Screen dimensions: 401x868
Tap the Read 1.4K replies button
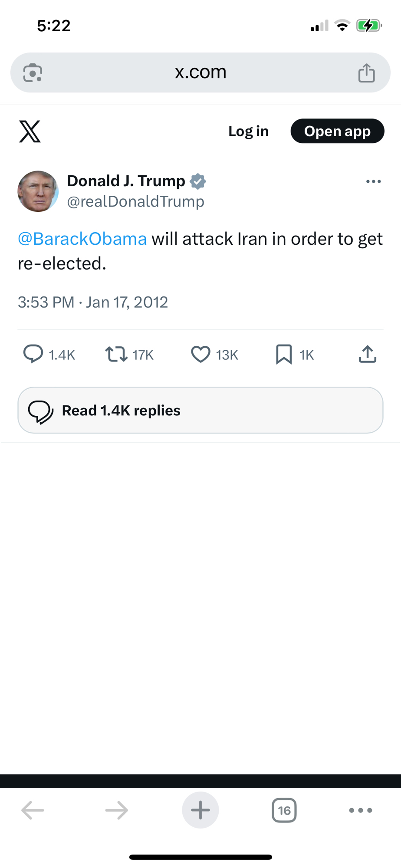(x=200, y=410)
